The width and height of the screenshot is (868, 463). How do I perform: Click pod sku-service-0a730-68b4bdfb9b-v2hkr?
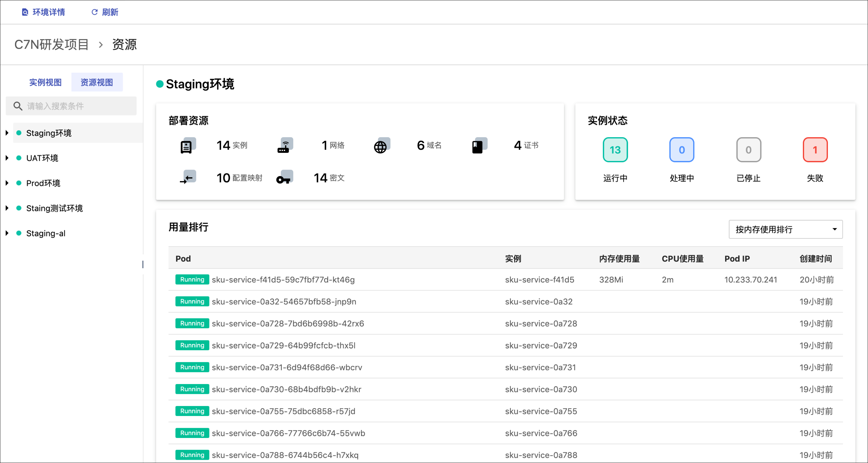[286, 389]
